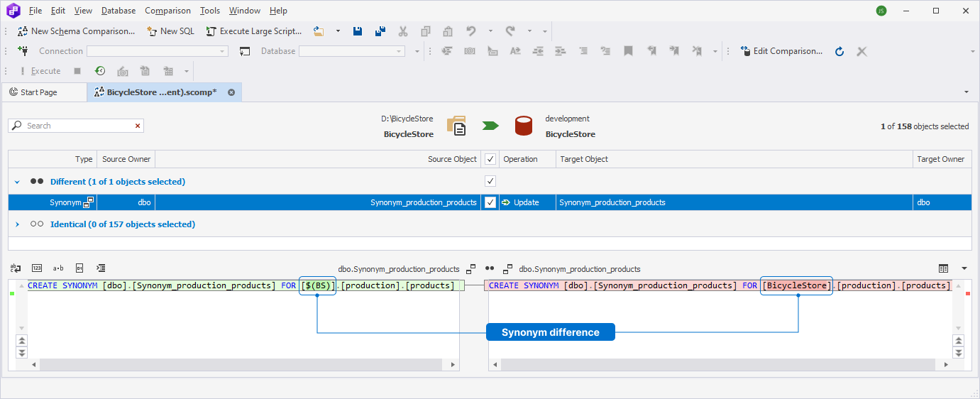Clear the search field with red X

(138, 126)
